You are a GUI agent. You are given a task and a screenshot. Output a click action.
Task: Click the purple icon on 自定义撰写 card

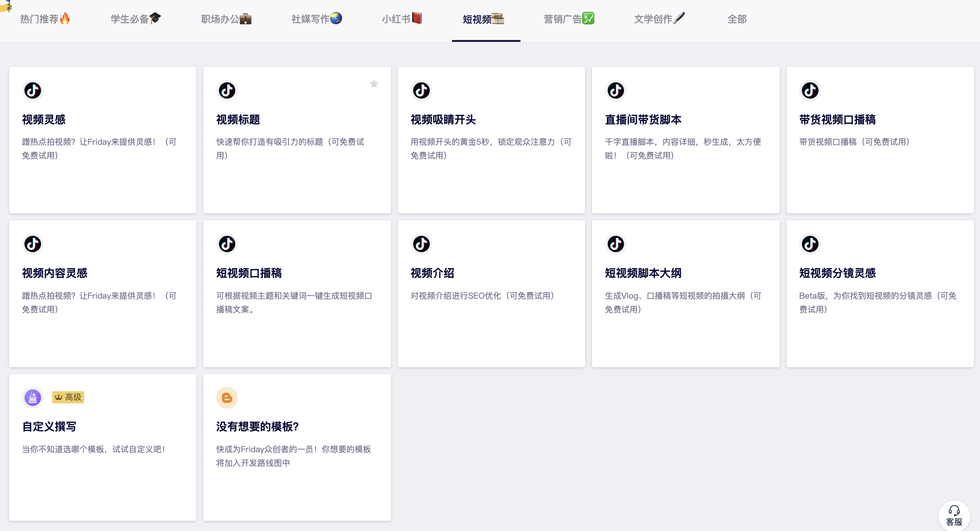pos(33,398)
